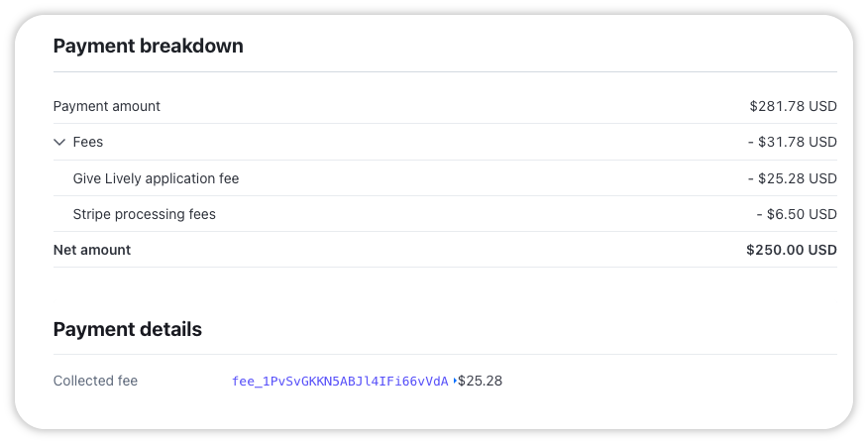868x444 pixels.
Task: Click the Net amount label
Action: 91,250
